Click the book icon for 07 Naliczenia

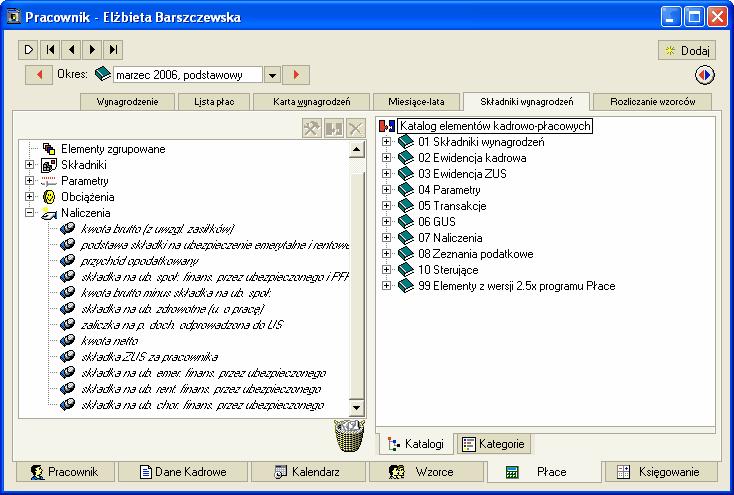[x=406, y=237]
